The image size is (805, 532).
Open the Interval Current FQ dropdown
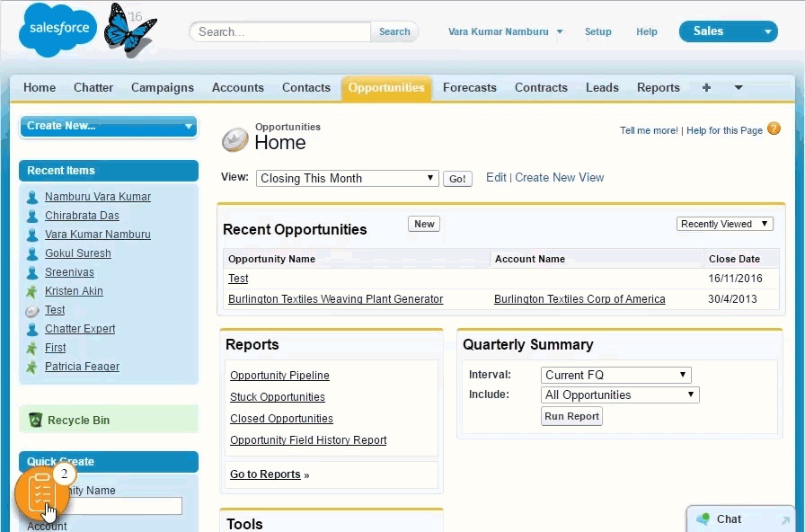[x=616, y=375]
